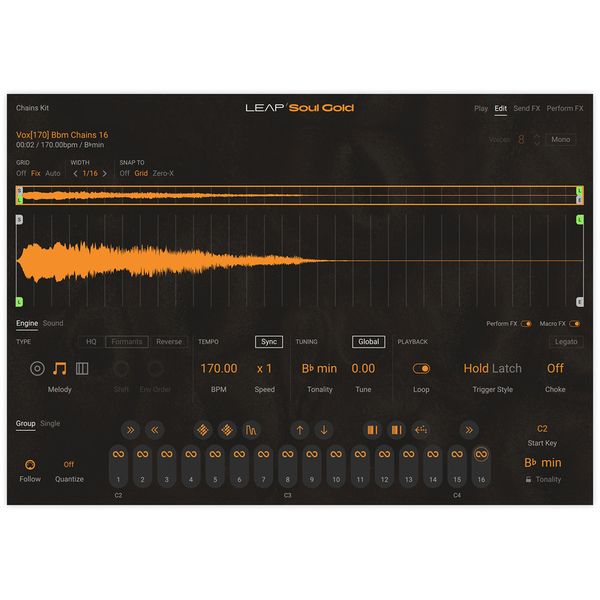The width and height of the screenshot is (600, 600).
Task: Click the double-chevron shift left icon
Action: [154, 430]
